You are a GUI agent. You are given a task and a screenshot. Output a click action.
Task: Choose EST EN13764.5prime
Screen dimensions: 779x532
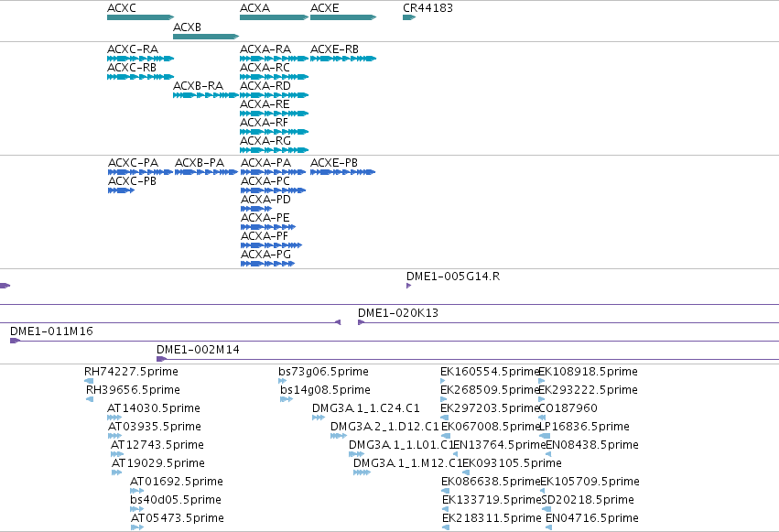click(456, 454)
